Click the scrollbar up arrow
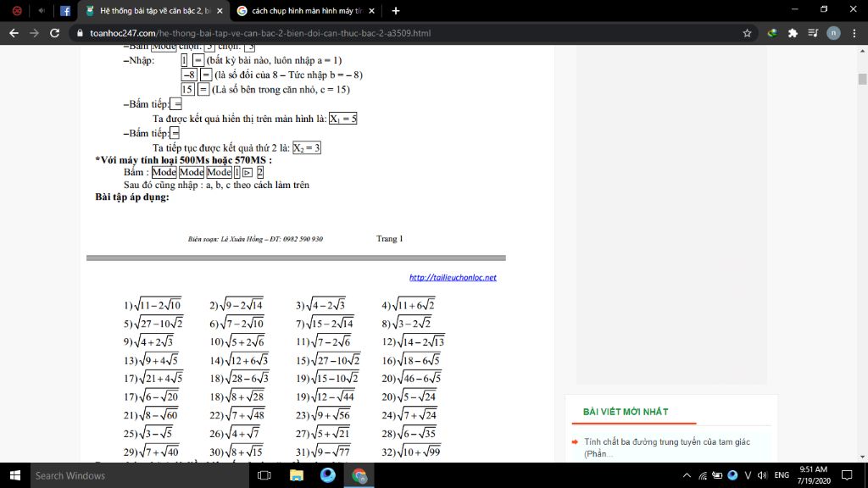Viewport: 868px width, 488px height. [x=862, y=50]
